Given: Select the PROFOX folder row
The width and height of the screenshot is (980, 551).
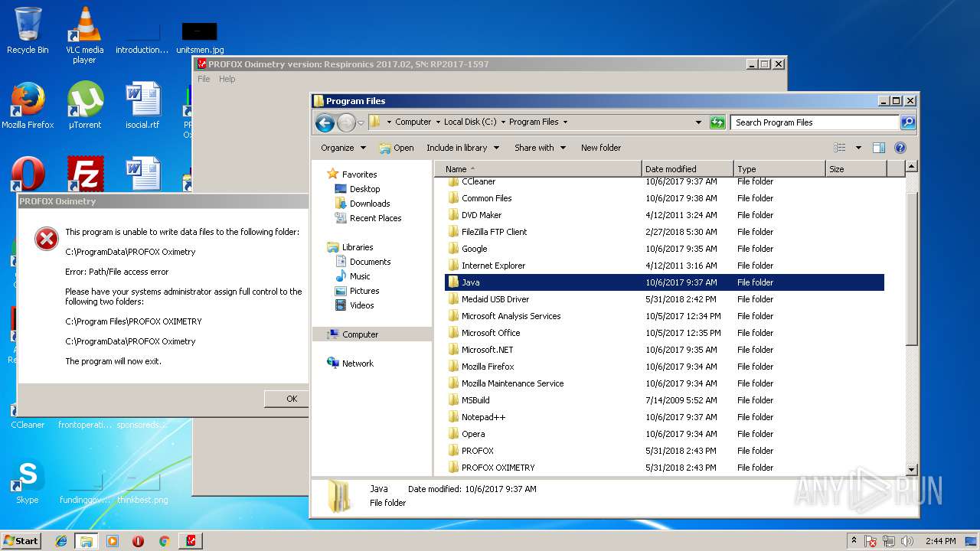Looking at the screenshot, I should (665, 451).
